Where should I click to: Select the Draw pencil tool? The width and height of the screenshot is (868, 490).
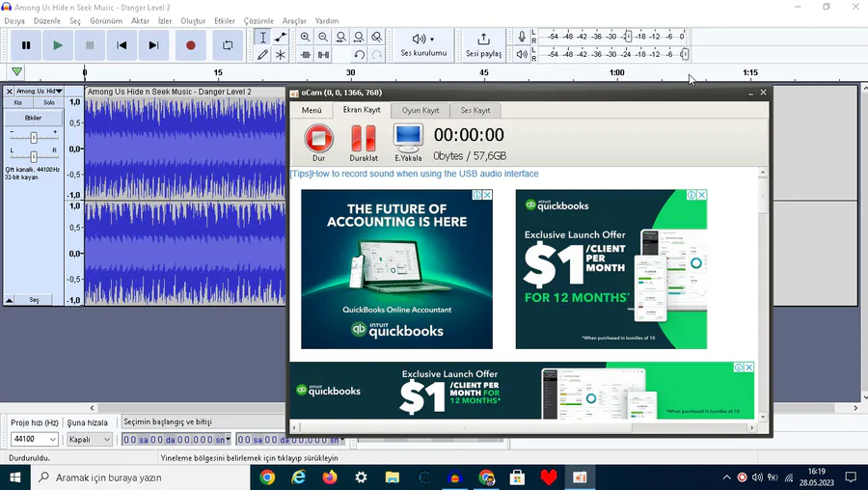click(x=263, y=54)
